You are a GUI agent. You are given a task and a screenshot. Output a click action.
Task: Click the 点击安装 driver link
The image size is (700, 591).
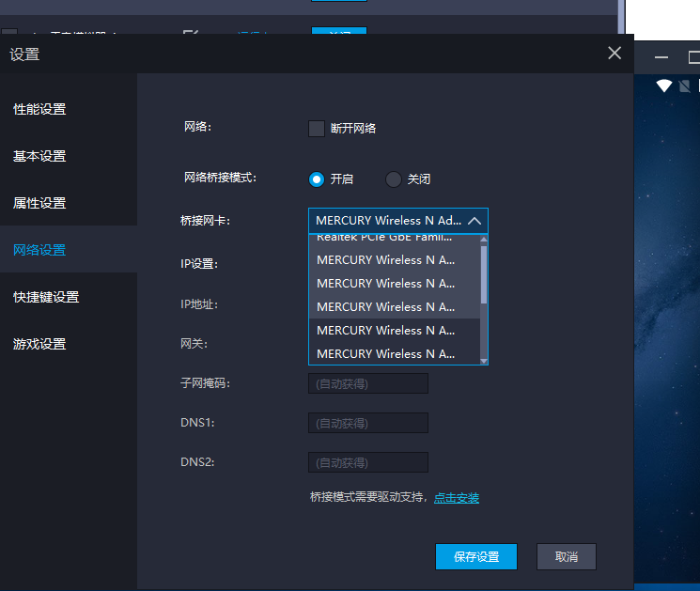[457, 498]
